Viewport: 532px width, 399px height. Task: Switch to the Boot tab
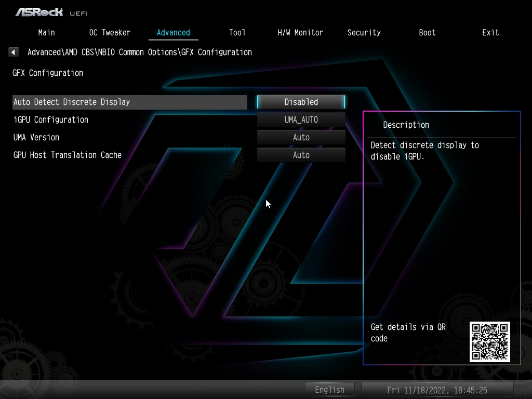pyautogui.click(x=427, y=33)
